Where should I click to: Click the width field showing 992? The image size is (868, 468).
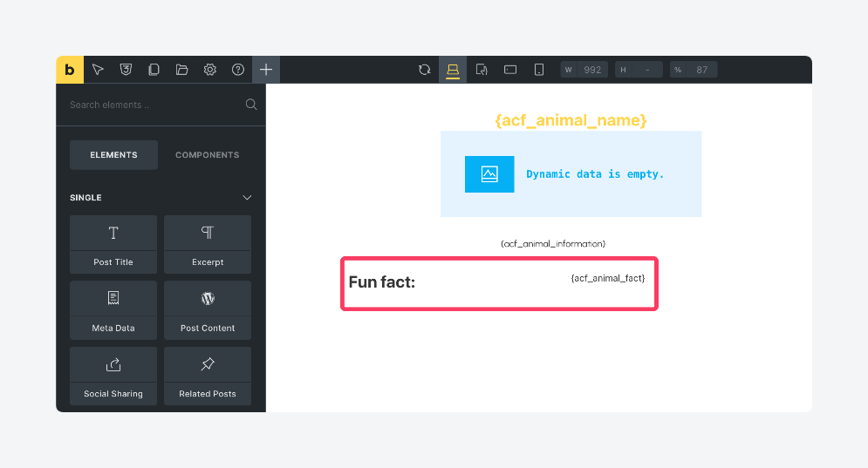pos(584,70)
